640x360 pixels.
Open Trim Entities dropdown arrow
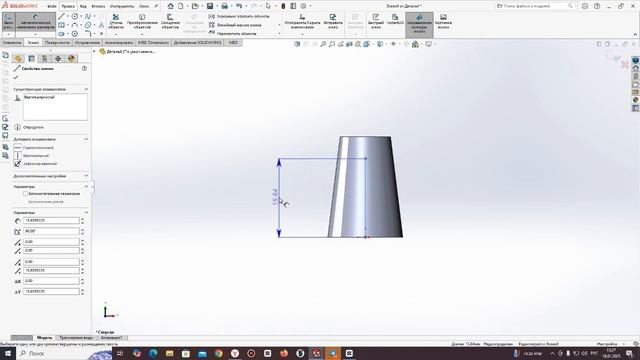[x=116, y=34]
